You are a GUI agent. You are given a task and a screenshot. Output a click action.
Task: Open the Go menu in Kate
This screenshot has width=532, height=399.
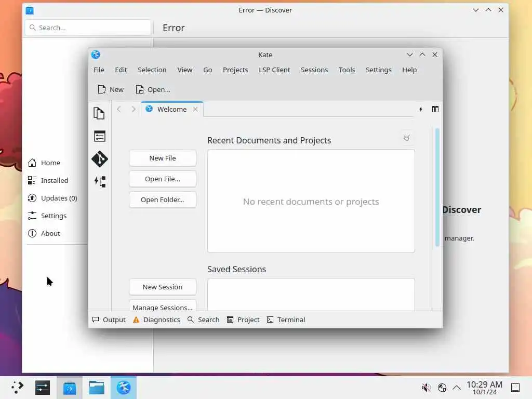(208, 70)
